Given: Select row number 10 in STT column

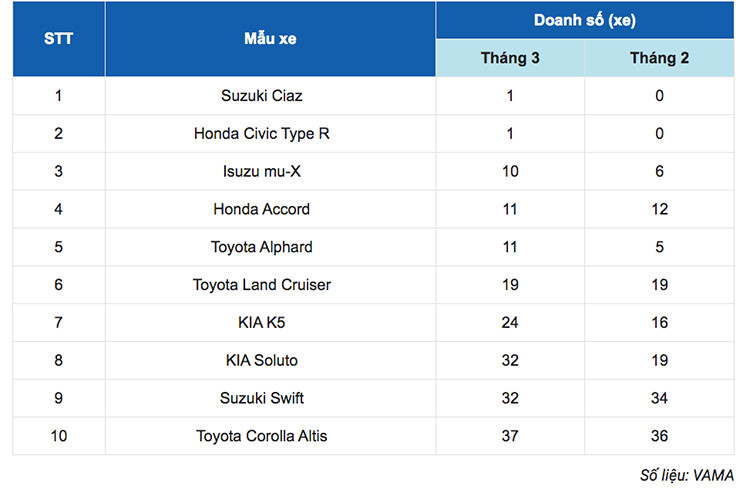Looking at the screenshot, I should click(x=59, y=436).
